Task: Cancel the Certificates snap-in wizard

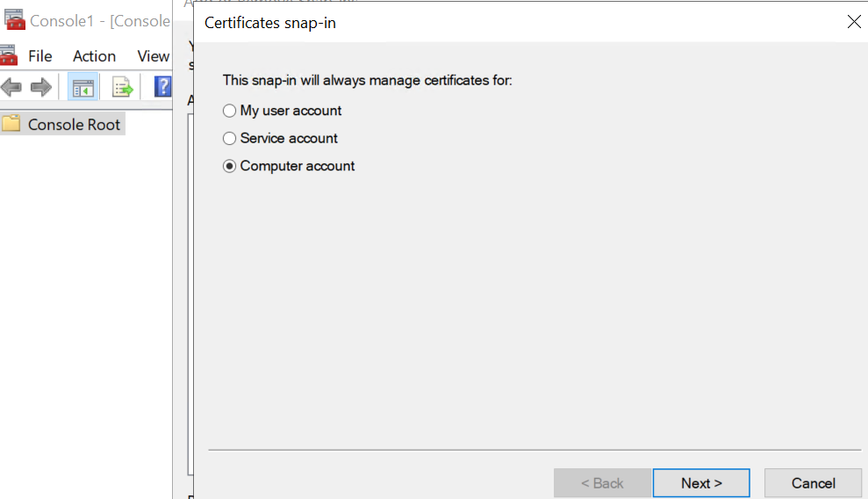Action: pos(813,483)
